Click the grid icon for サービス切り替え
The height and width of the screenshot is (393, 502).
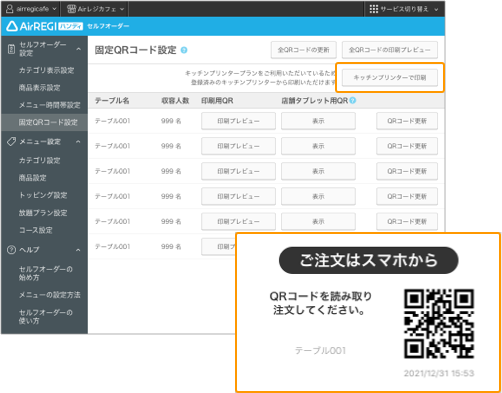374,9
